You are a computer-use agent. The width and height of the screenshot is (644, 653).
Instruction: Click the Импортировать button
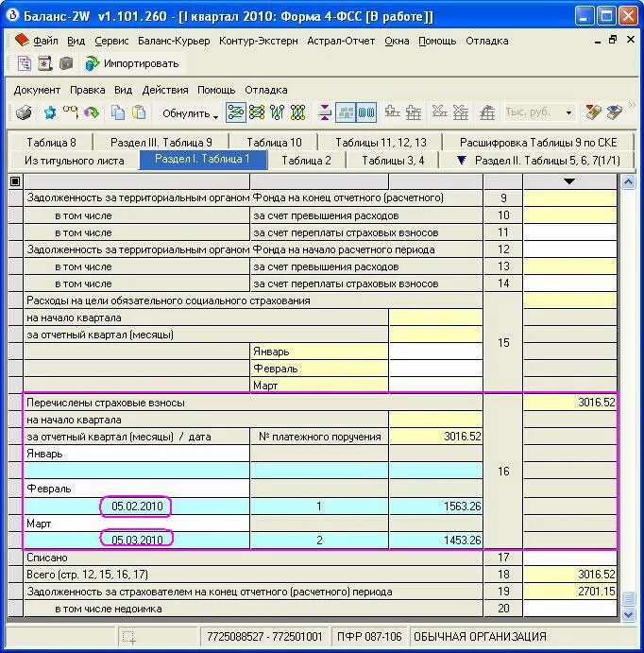[x=132, y=63]
